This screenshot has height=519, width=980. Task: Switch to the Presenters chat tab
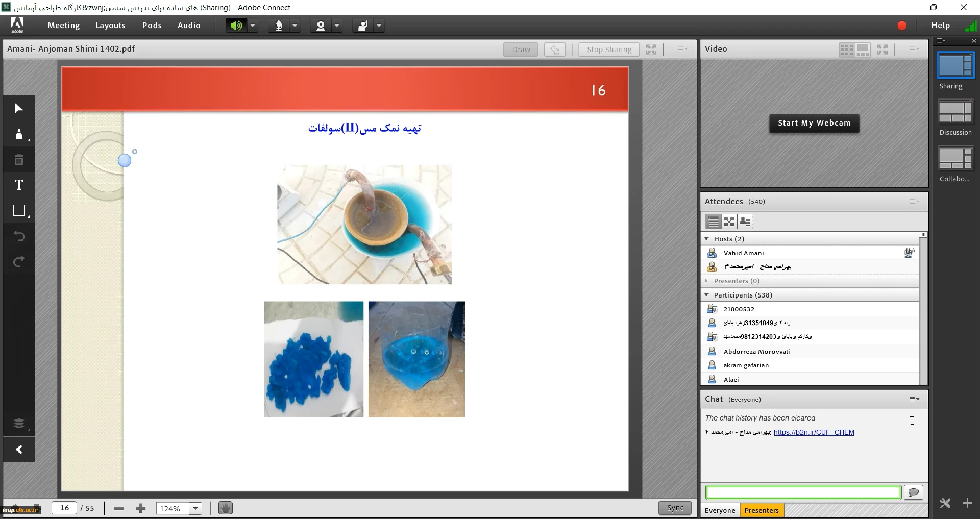(x=761, y=510)
